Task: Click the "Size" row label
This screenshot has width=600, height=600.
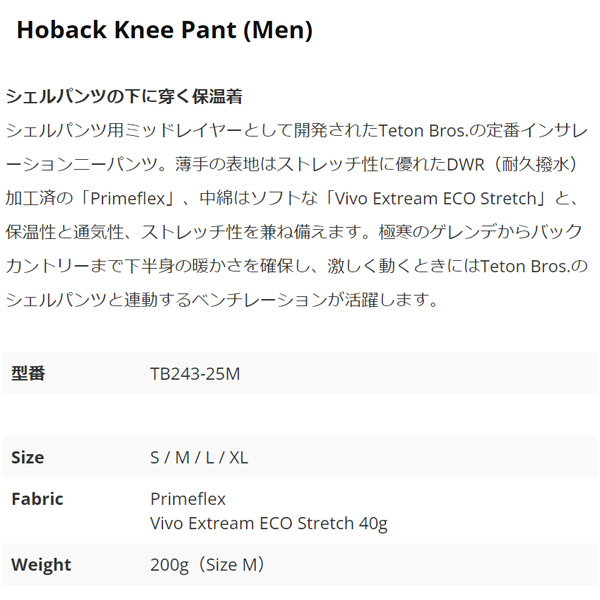Action: click(x=28, y=458)
